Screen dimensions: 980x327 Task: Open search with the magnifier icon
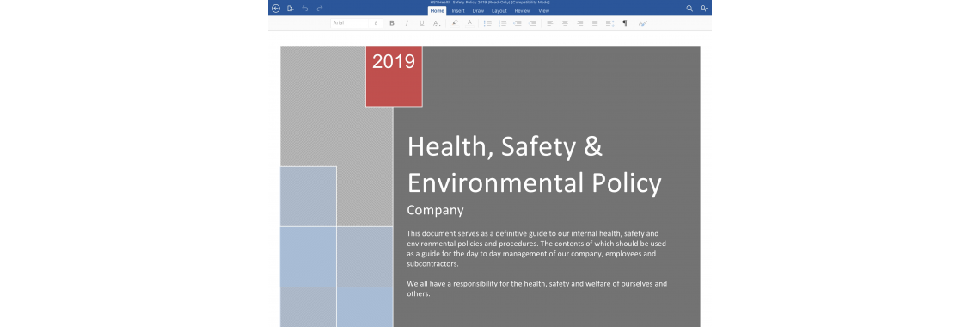click(689, 8)
